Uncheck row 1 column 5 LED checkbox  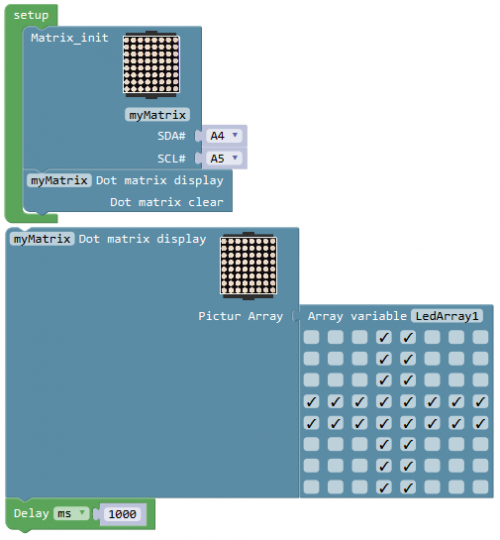(x=408, y=337)
